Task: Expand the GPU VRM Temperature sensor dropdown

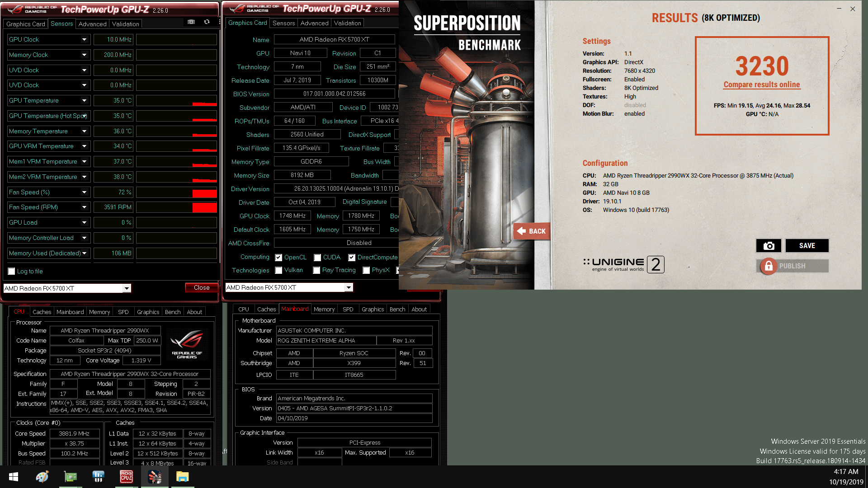Action: tap(84, 146)
